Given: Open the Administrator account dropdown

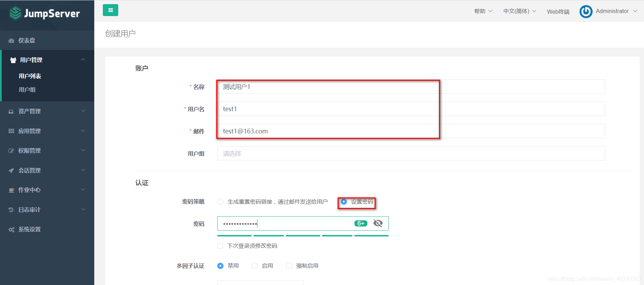Looking at the screenshot, I should [617, 11].
